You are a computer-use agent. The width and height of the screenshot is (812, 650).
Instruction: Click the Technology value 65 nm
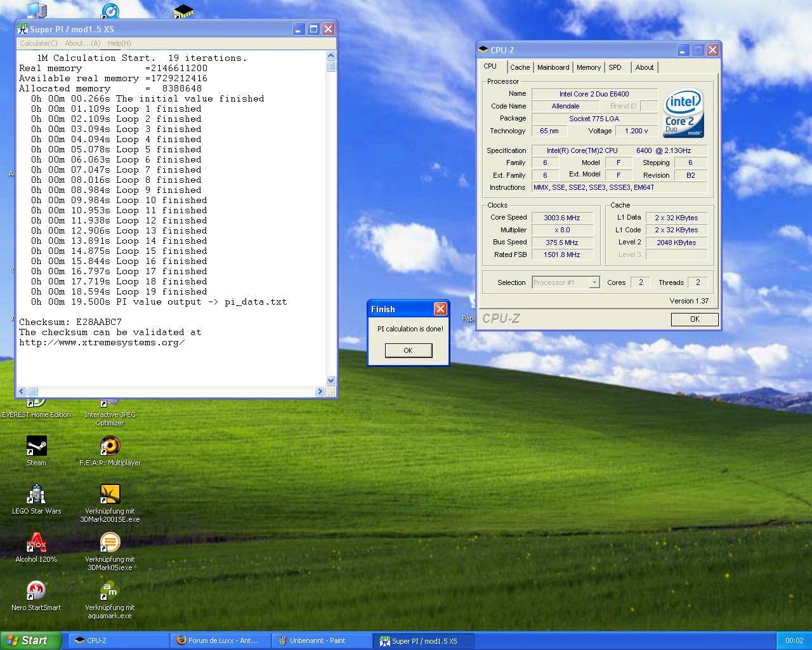tap(549, 131)
